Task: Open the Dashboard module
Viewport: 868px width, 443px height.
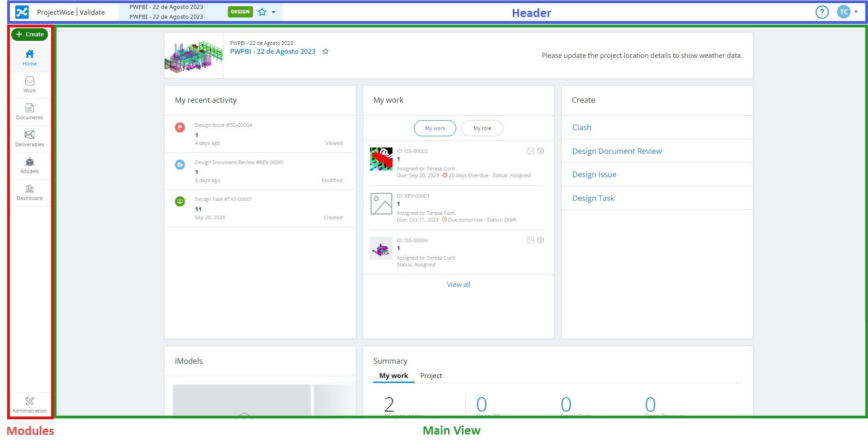Action: tap(30, 193)
